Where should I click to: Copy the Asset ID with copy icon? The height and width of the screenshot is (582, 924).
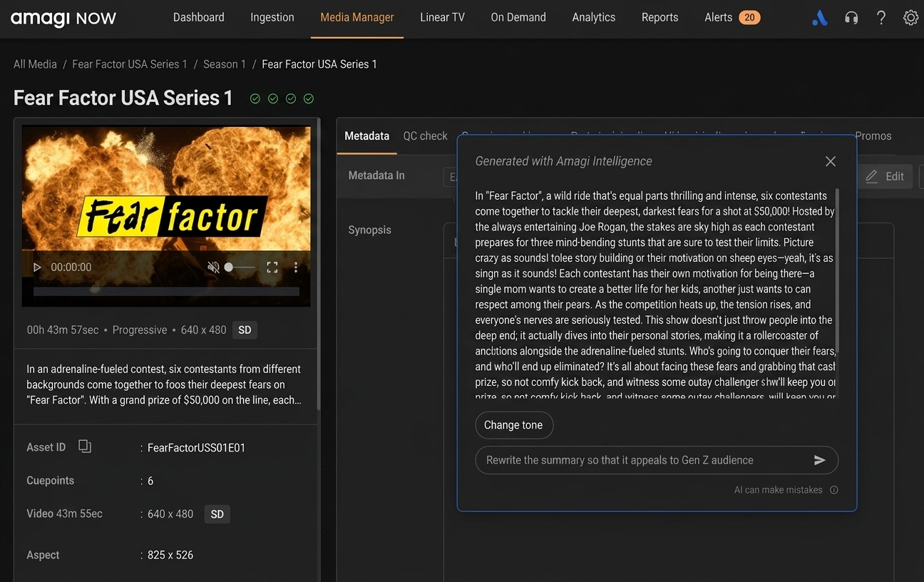click(x=85, y=446)
